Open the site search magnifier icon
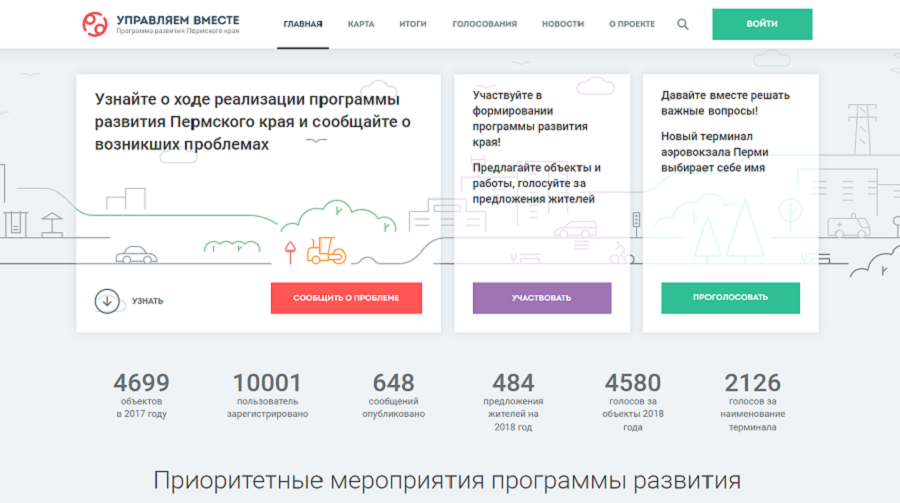The width and height of the screenshot is (900, 503). pyautogui.click(x=682, y=24)
